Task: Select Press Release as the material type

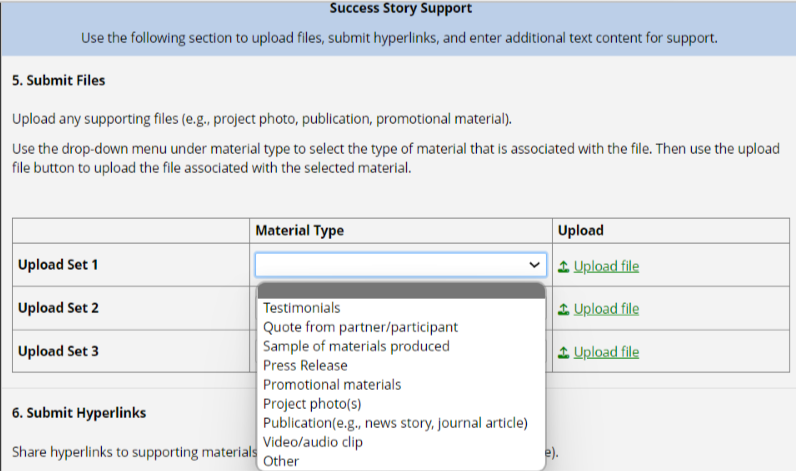Action: (305, 365)
